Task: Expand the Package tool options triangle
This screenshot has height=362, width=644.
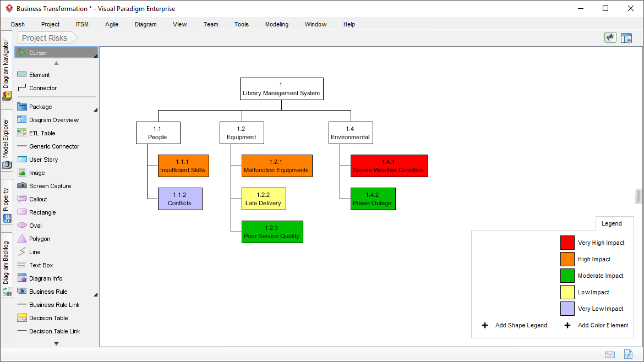Action: 95,109
